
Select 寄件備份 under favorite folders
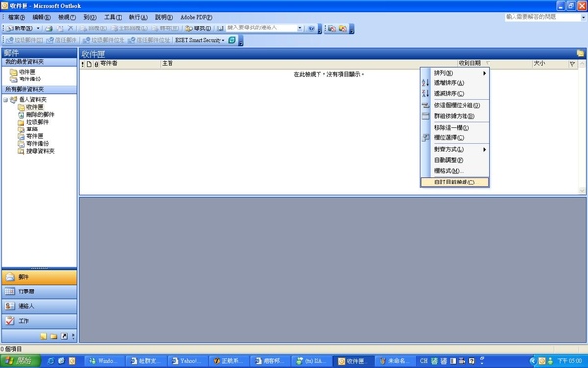(25, 79)
